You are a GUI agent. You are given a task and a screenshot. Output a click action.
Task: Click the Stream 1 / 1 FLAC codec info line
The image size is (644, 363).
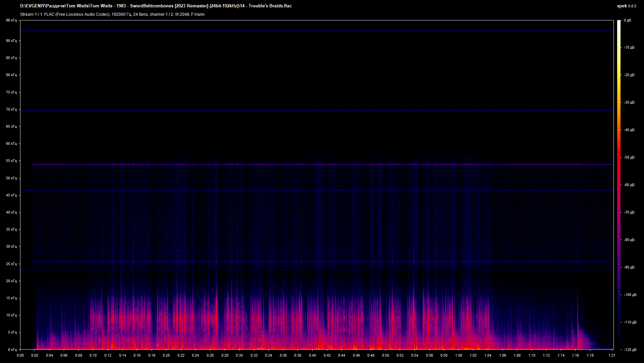tap(112, 14)
